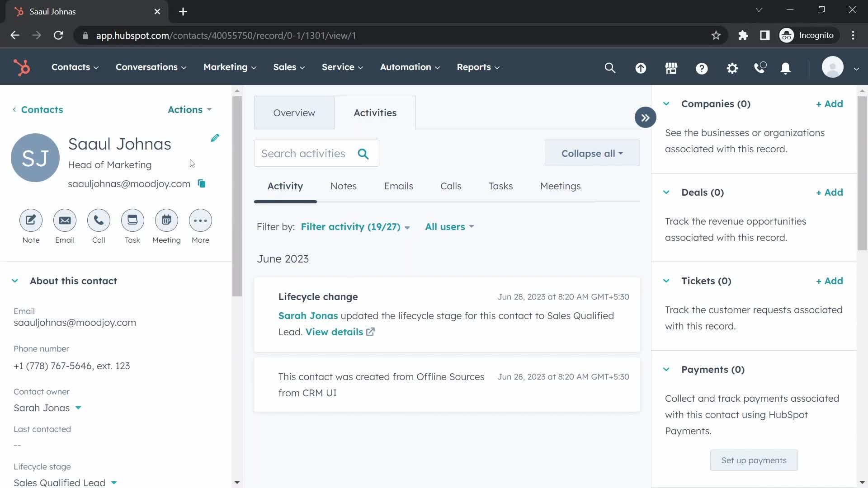Click the More actions icon
This screenshot has height=488, width=868.
click(201, 221)
